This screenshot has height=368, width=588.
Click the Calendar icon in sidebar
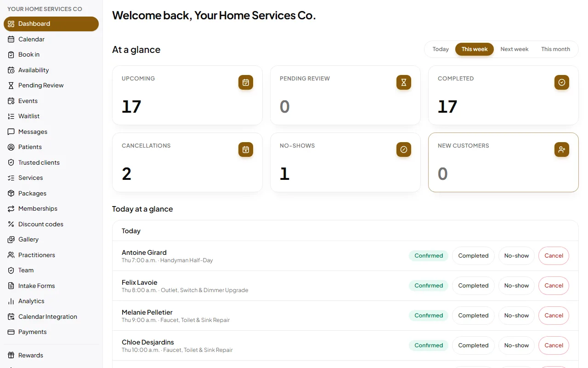(x=11, y=39)
